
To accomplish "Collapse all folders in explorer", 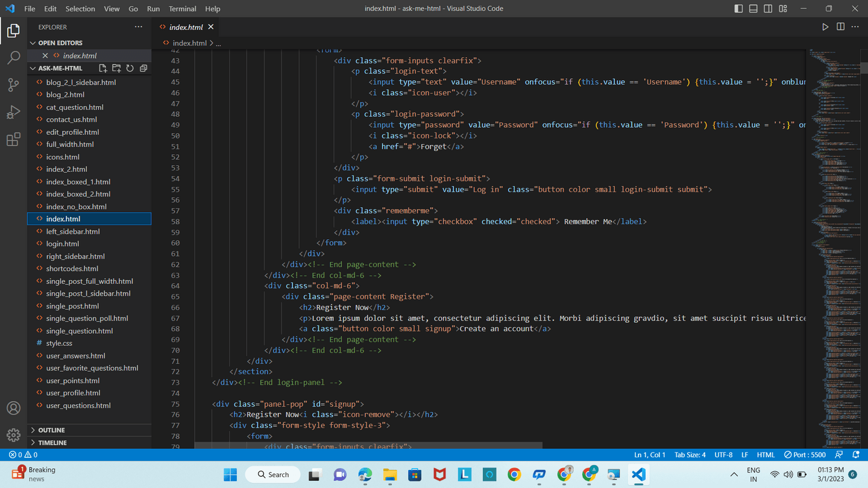I will click(143, 68).
